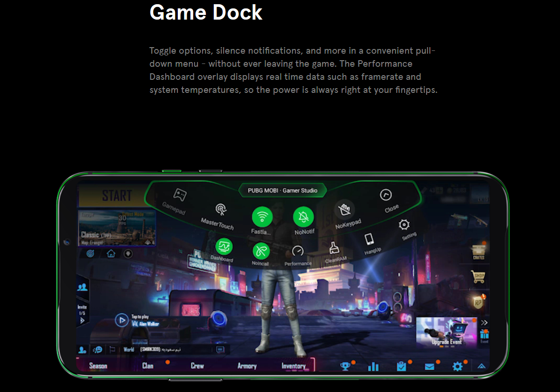The width and height of the screenshot is (560, 392).
Task: Open the chat message bubble icon
Action: 220,350
